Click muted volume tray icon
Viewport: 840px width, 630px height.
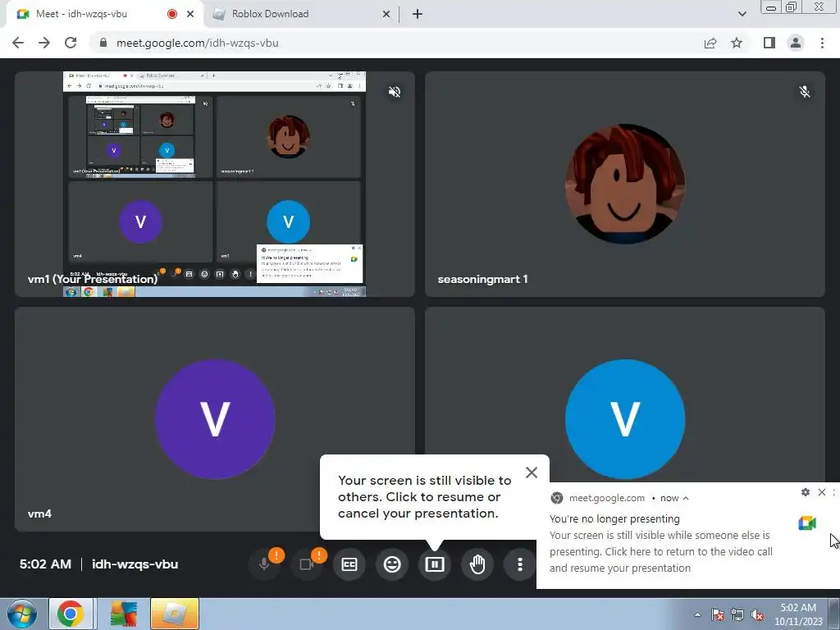[x=757, y=614]
